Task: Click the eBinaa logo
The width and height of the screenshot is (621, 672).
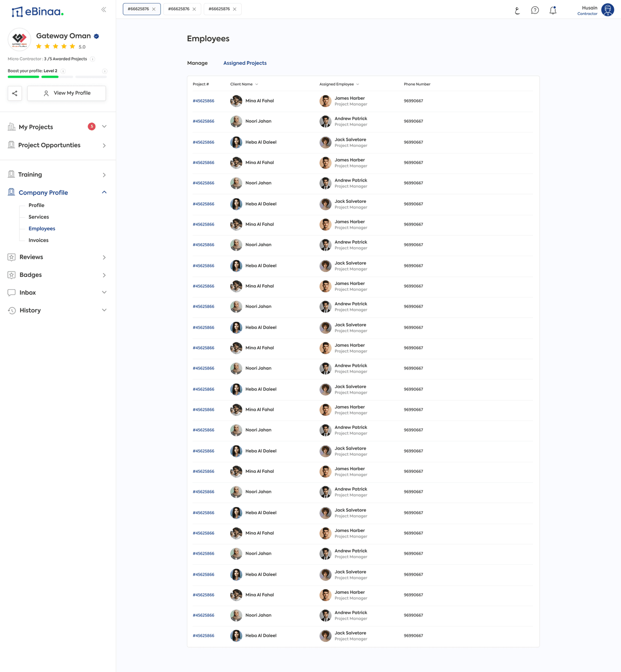Action: tap(37, 11)
